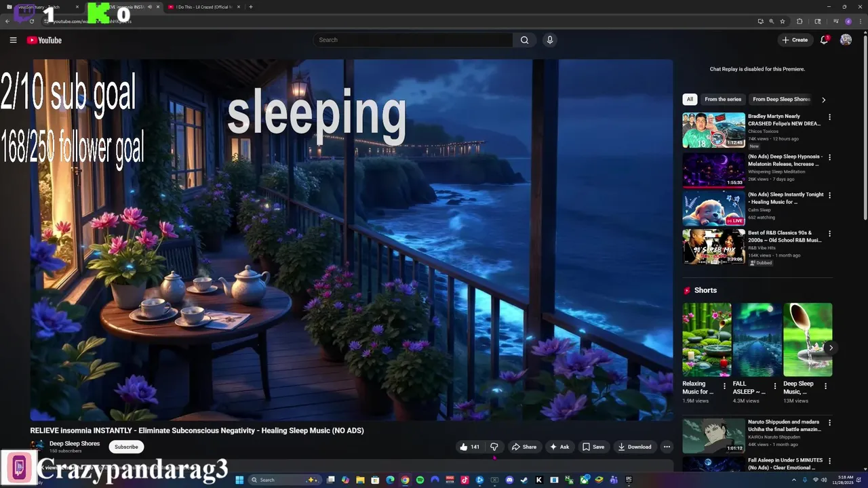Open the Windows Start menu
This screenshot has height=488, width=868.
239,480
